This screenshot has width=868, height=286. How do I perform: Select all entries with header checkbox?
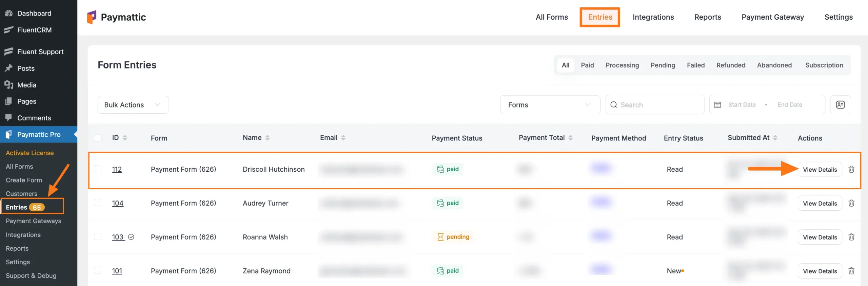point(98,138)
